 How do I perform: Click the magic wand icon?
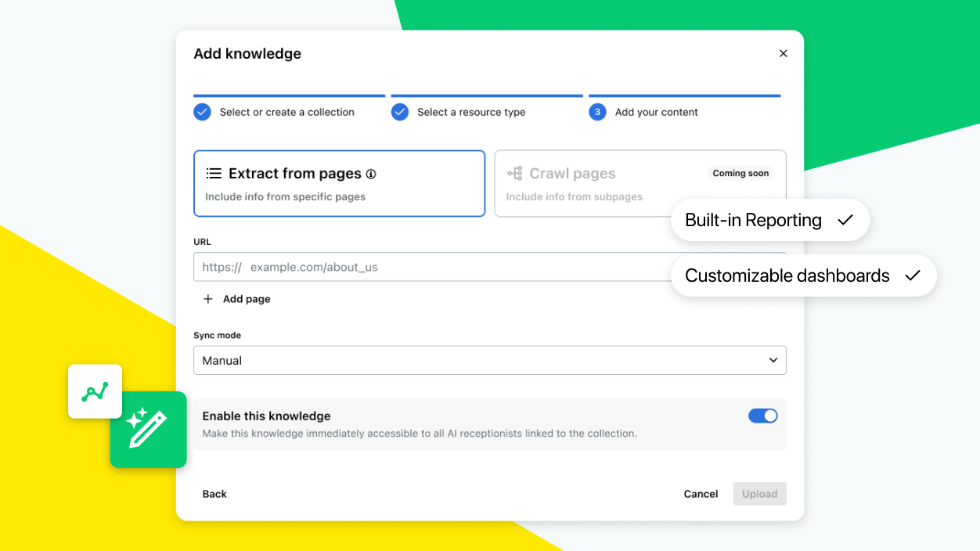[x=148, y=429]
